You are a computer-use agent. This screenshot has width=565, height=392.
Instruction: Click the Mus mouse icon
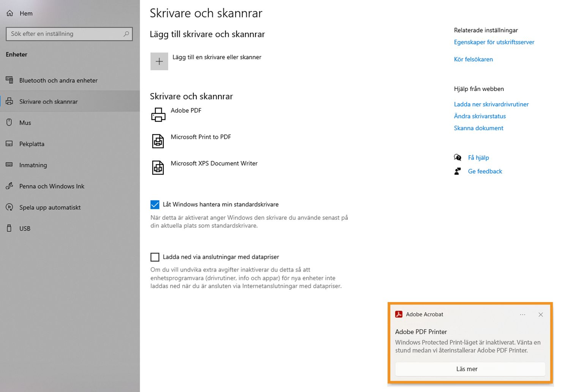point(9,122)
